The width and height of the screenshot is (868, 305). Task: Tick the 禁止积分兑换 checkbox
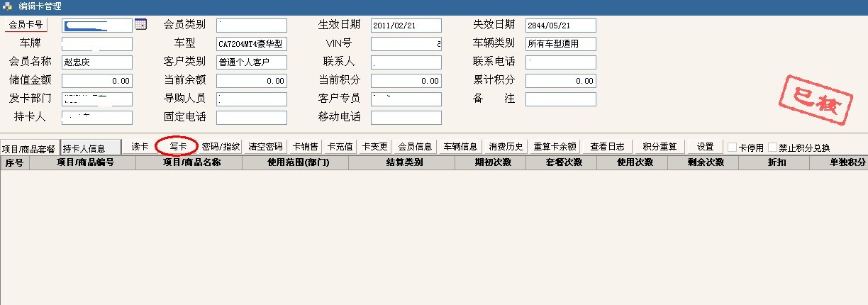click(x=773, y=148)
